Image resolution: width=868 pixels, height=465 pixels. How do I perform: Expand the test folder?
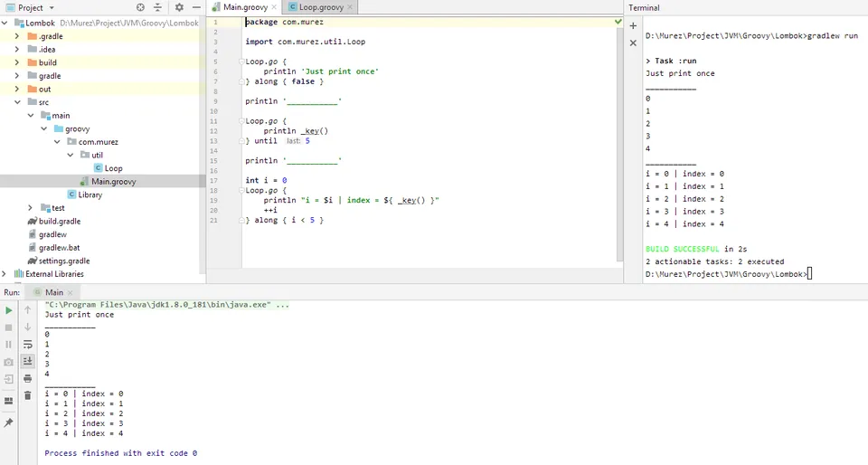click(31, 208)
